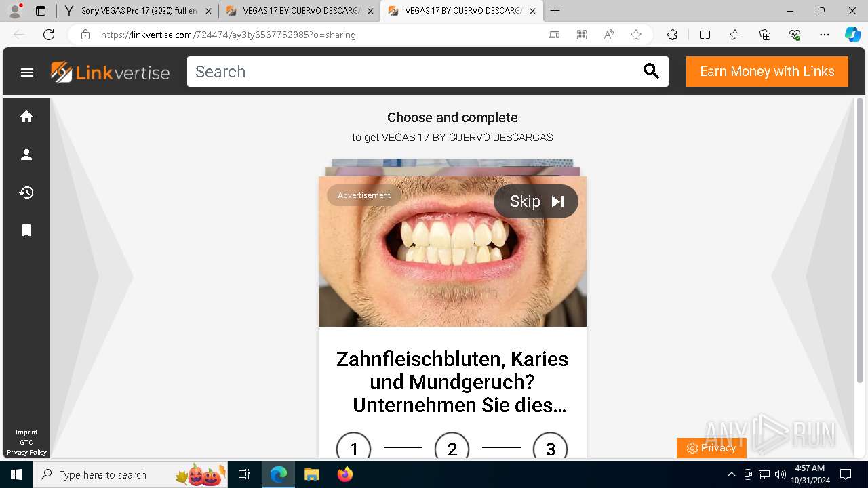Switch to the Sony VEGAS Pro 17 tab

138,11
